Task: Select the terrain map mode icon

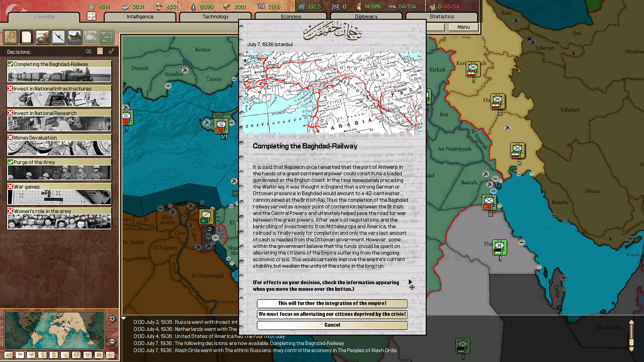Action: (x=8, y=355)
